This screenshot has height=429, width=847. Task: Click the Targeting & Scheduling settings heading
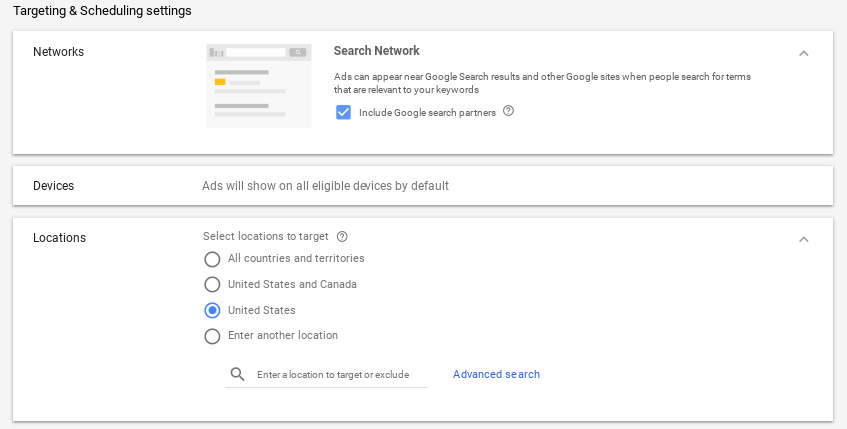coord(102,11)
